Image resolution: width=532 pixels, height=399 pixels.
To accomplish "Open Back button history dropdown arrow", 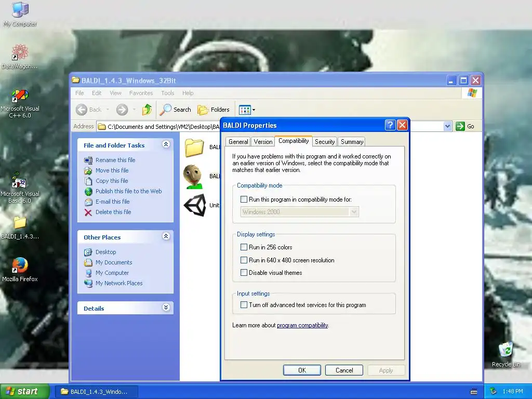I will [x=108, y=110].
